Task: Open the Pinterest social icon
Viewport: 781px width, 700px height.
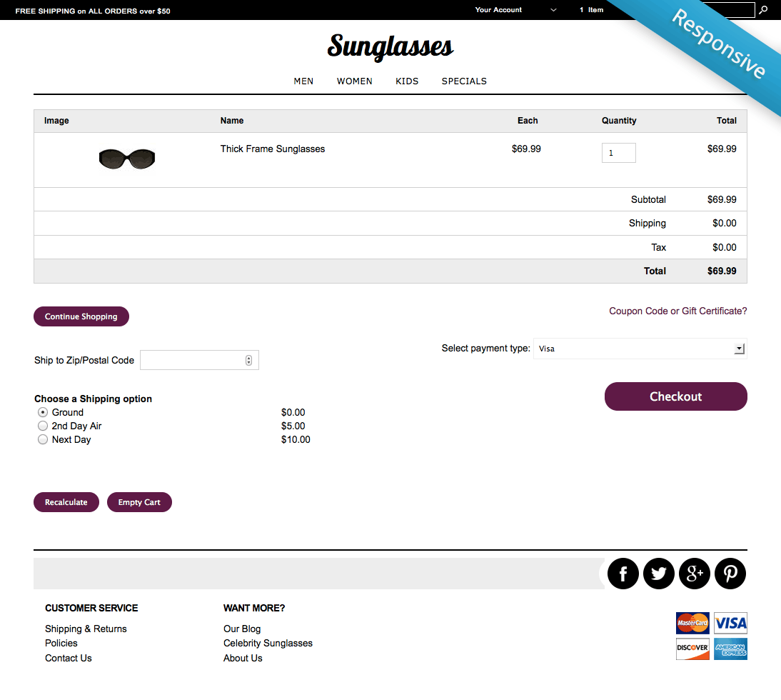Action: (730, 574)
